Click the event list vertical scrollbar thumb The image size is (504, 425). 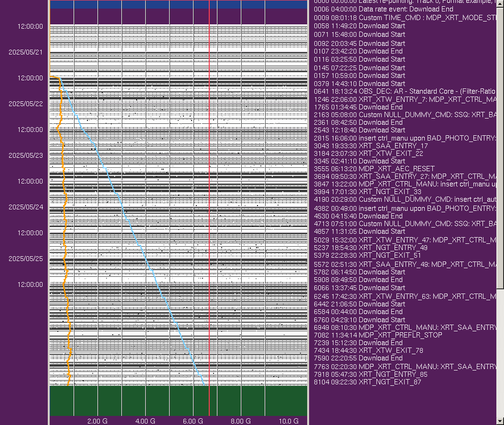coord(500,143)
